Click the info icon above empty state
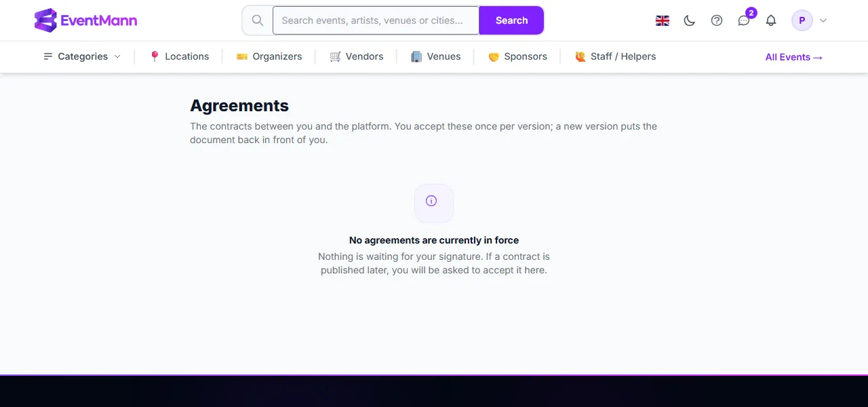 (x=431, y=201)
